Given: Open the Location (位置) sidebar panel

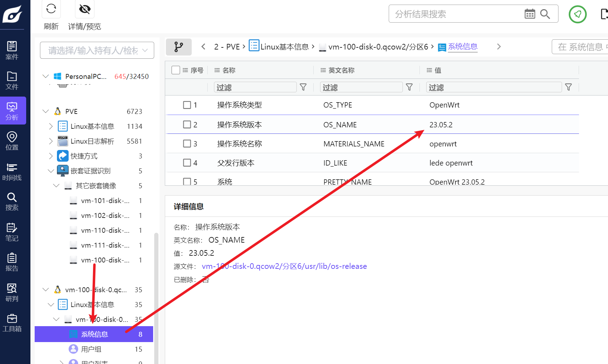Looking at the screenshot, I should coord(12,141).
